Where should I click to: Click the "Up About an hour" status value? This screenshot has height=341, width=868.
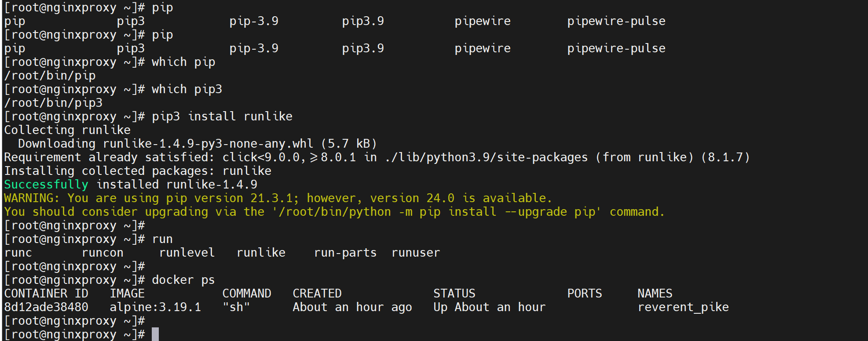[x=489, y=307]
